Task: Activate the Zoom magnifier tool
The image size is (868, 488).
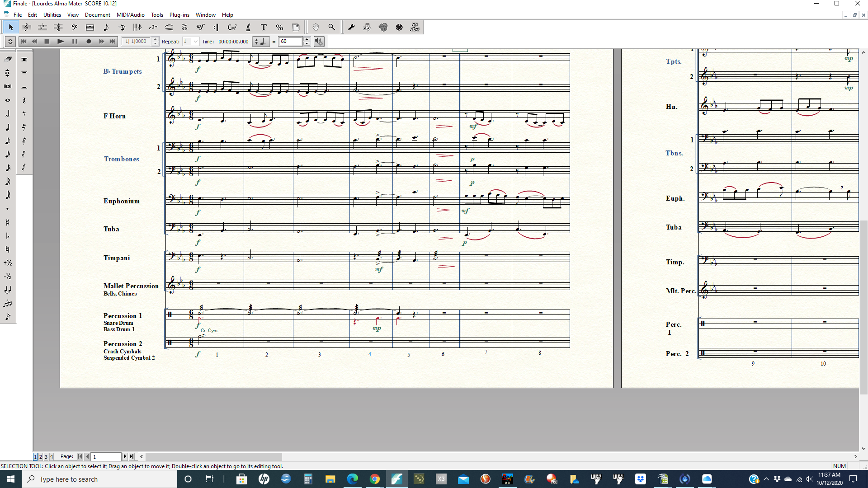Action: (x=331, y=28)
